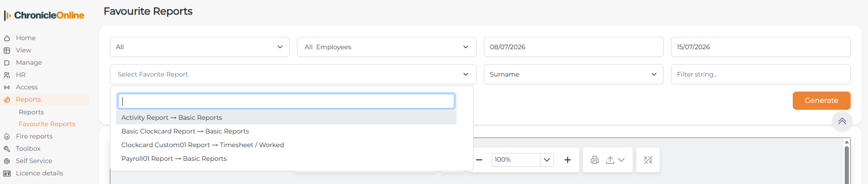Image resolution: width=868 pixels, height=184 pixels.
Task: Expand the All Employees dropdown
Action: tap(387, 47)
